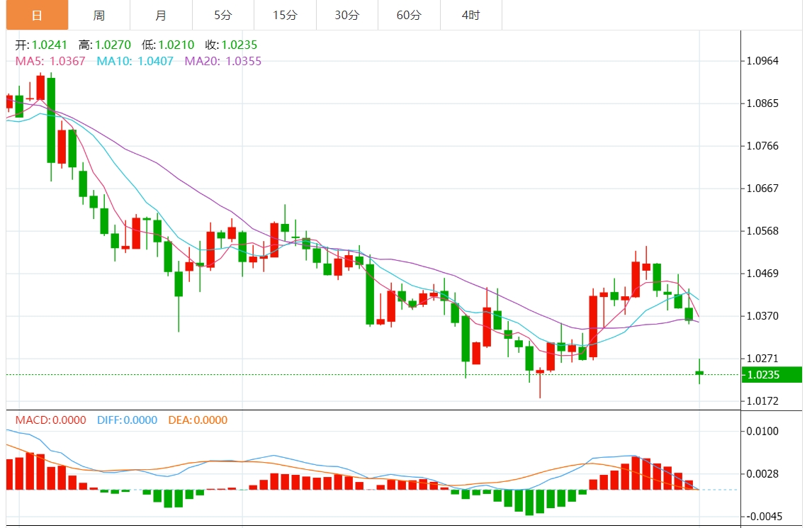Click the green 1.0235 current price tag
812x528 pixels.
click(x=772, y=375)
